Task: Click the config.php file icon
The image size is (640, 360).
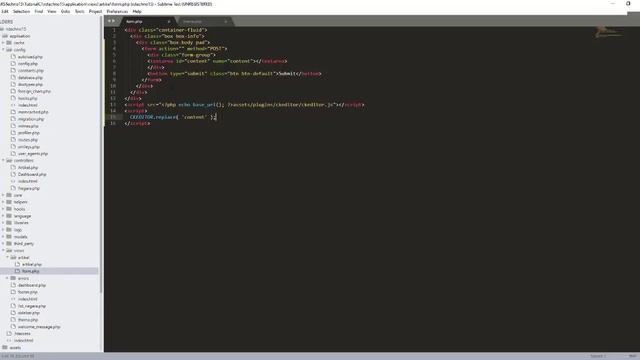Action: (13, 64)
